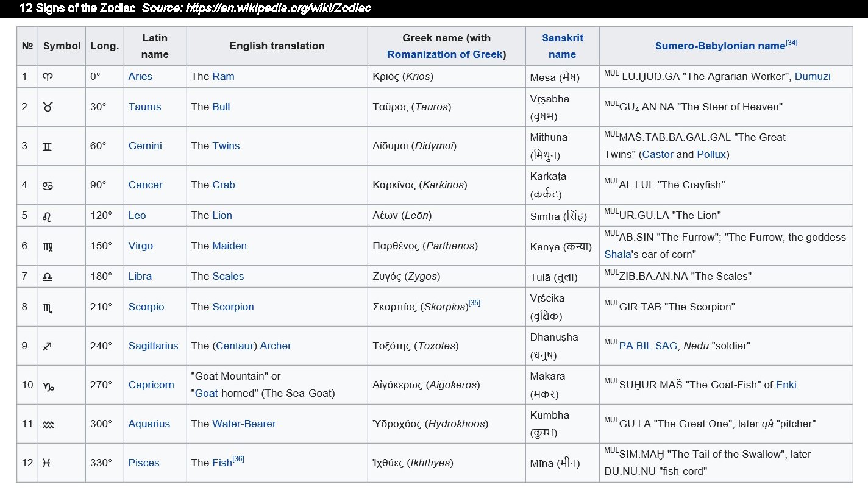The width and height of the screenshot is (868, 490).
Task: Follow the Fish link
Action: pyautogui.click(x=222, y=463)
